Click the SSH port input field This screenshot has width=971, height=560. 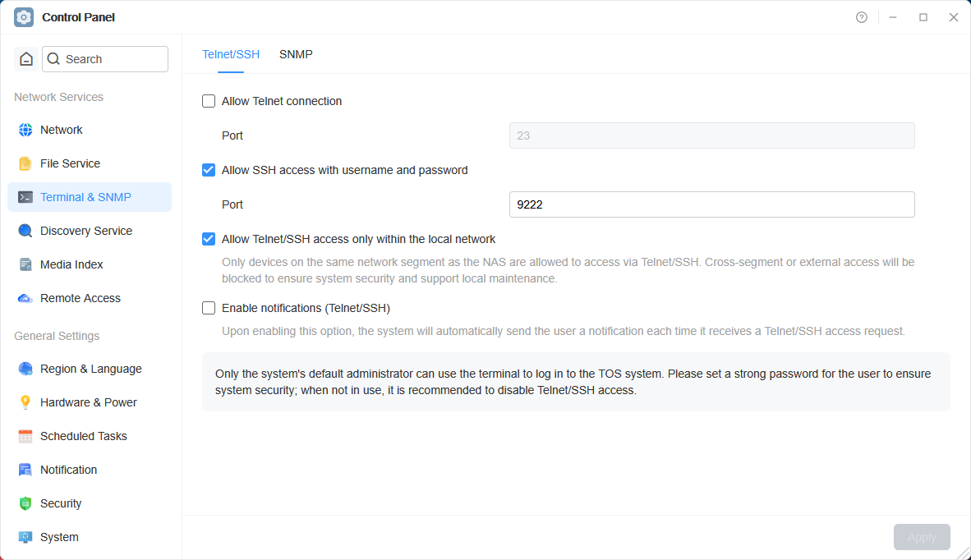click(x=711, y=204)
